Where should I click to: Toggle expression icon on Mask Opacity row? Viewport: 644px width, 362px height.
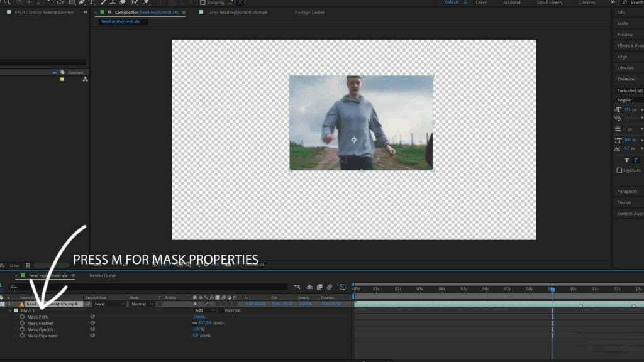(92, 329)
